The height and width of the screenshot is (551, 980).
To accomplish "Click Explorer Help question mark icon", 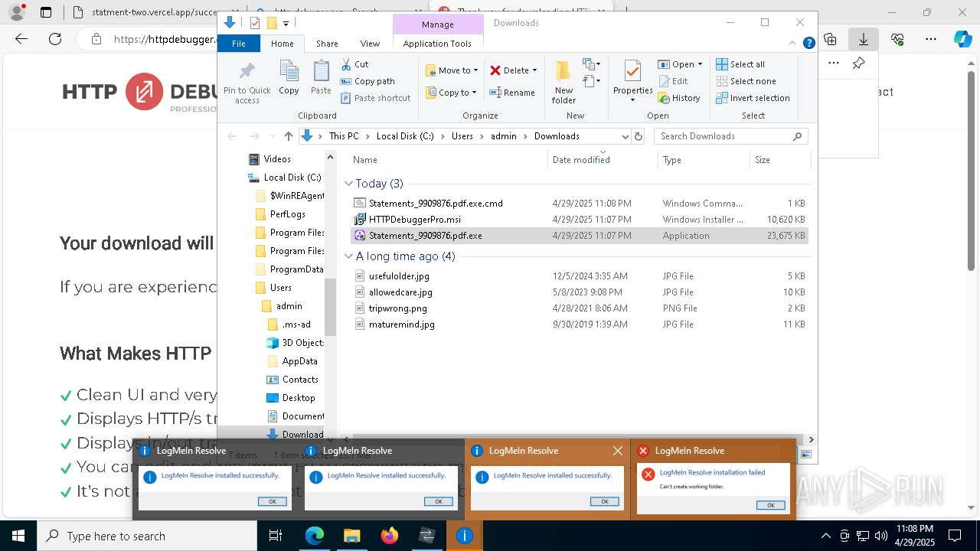I will pos(808,44).
